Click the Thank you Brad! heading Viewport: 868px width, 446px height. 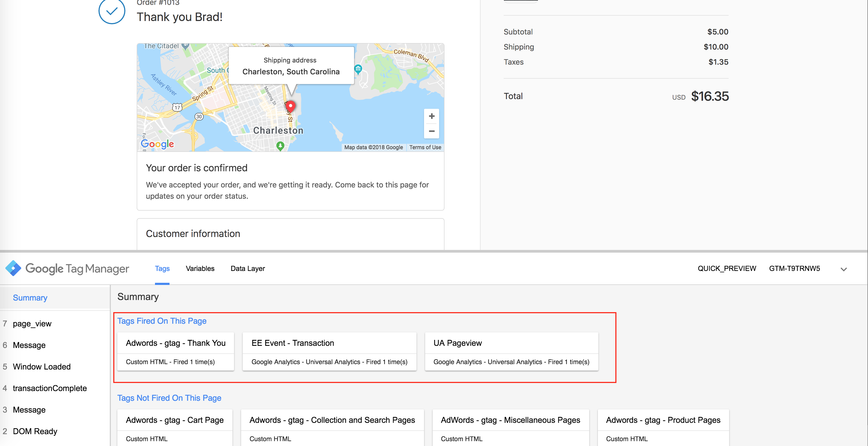coord(179,17)
